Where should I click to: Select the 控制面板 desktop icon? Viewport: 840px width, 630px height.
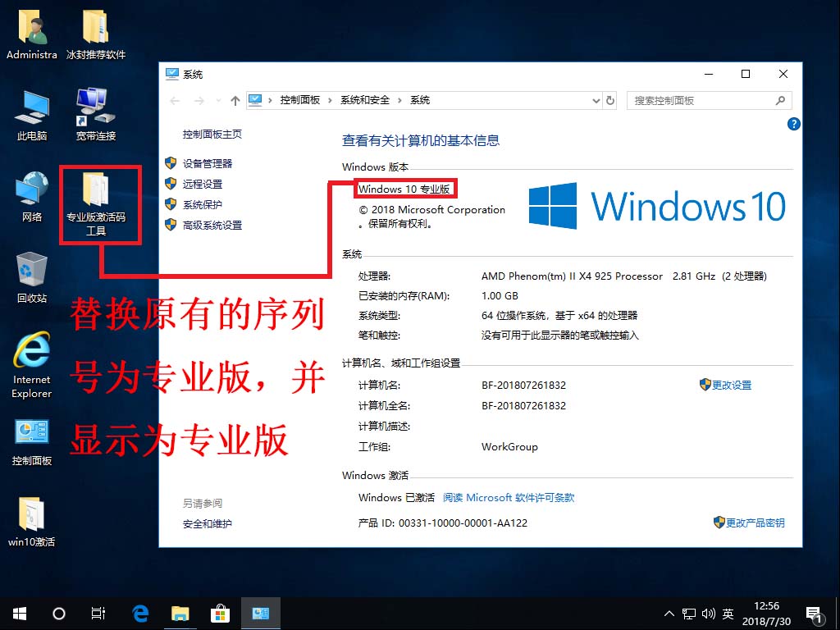[32, 443]
